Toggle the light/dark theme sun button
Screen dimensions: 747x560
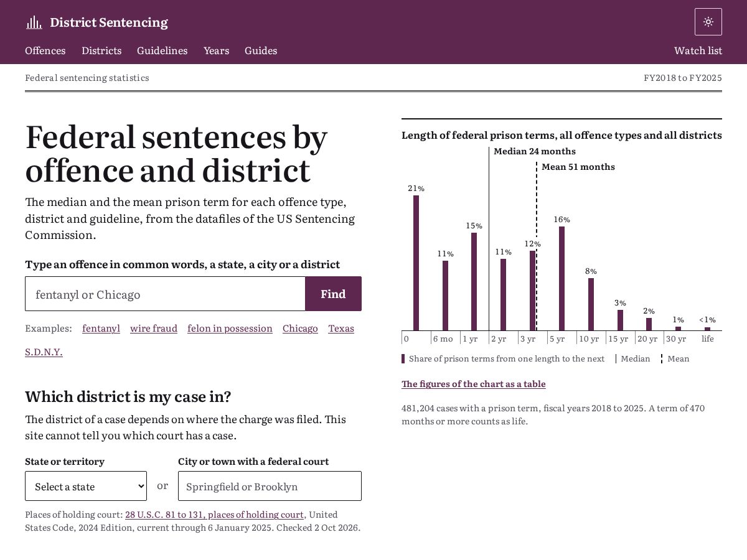coord(708,22)
